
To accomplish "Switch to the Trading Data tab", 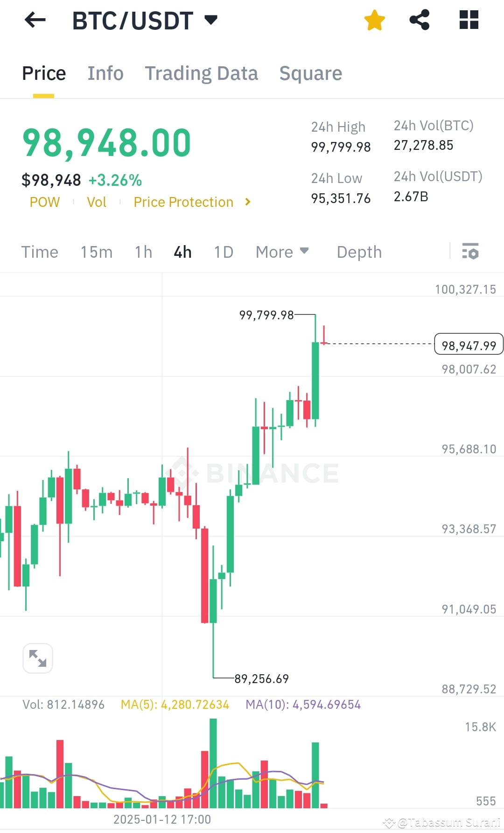I will point(202,73).
